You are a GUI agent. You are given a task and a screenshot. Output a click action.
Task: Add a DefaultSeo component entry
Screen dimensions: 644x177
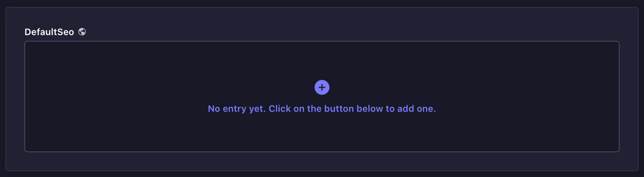322,87
